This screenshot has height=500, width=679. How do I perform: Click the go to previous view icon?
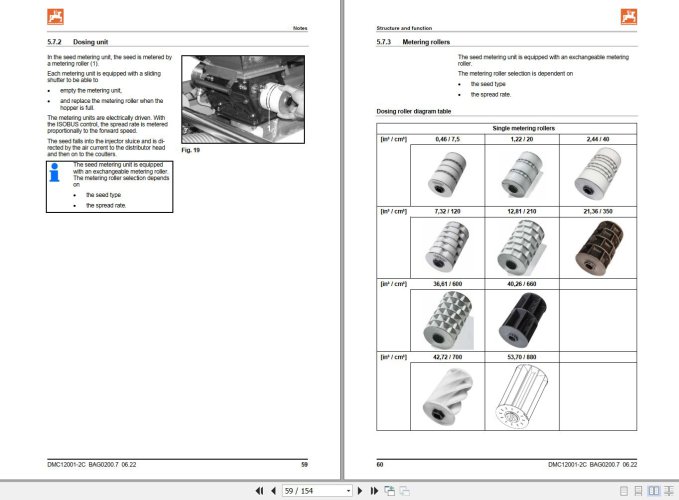click(390, 490)
